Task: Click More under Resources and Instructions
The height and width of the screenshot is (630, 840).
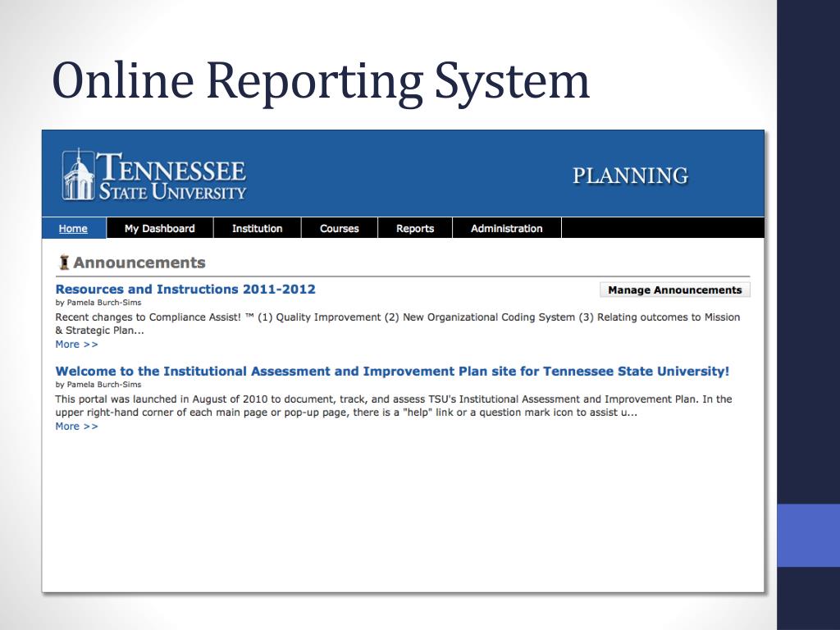Action: pos(76,345)
